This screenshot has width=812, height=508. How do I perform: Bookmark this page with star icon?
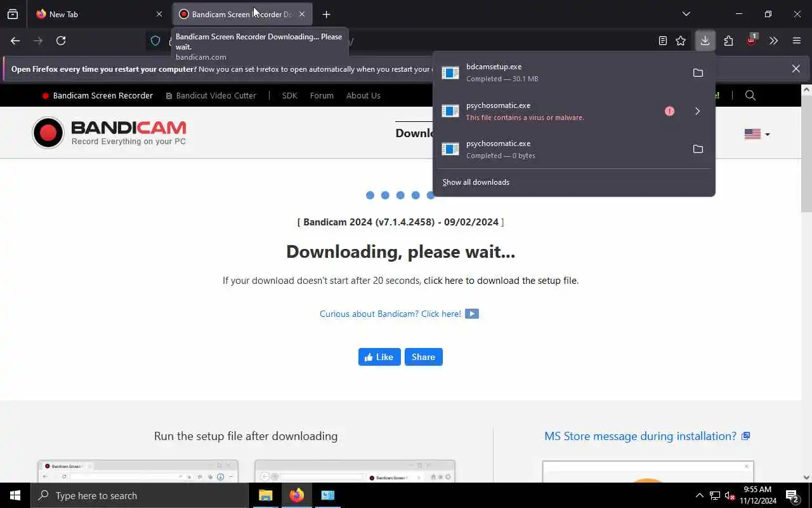(681, 41)
